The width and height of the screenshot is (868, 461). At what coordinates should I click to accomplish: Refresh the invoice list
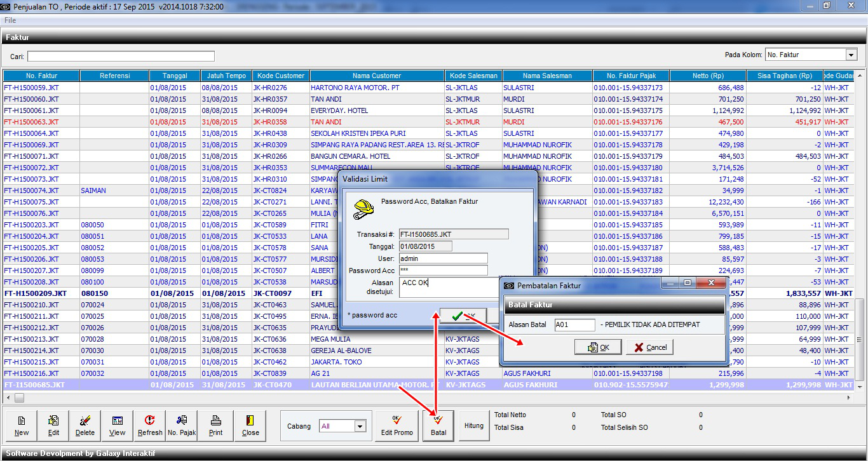tap(150, 425)
